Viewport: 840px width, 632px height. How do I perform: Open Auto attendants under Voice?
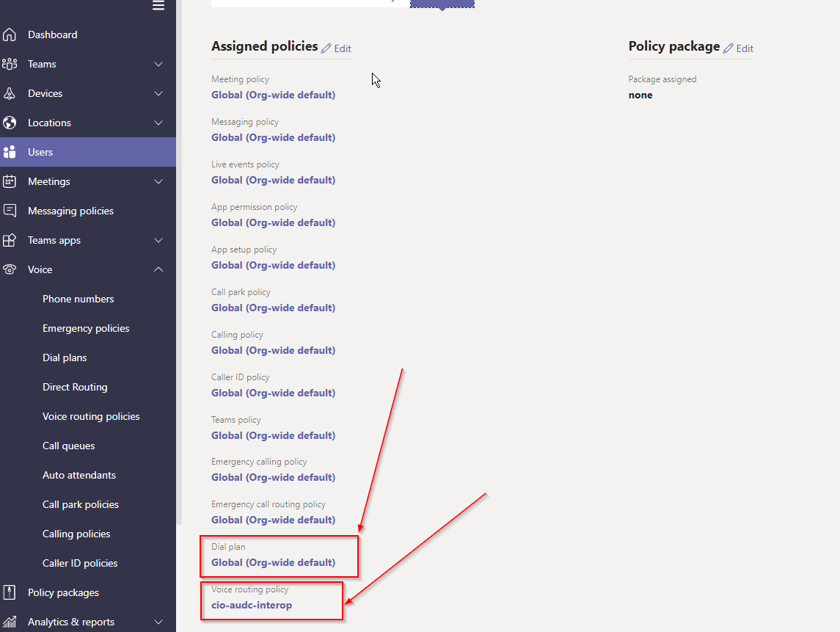[79, 475]
